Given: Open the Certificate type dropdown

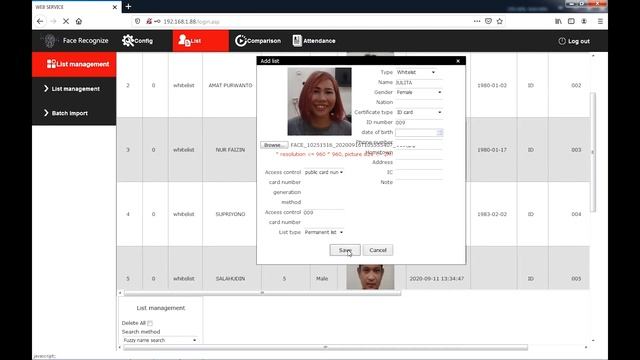Looking at the screenshot, I should [x=419, y=112].
